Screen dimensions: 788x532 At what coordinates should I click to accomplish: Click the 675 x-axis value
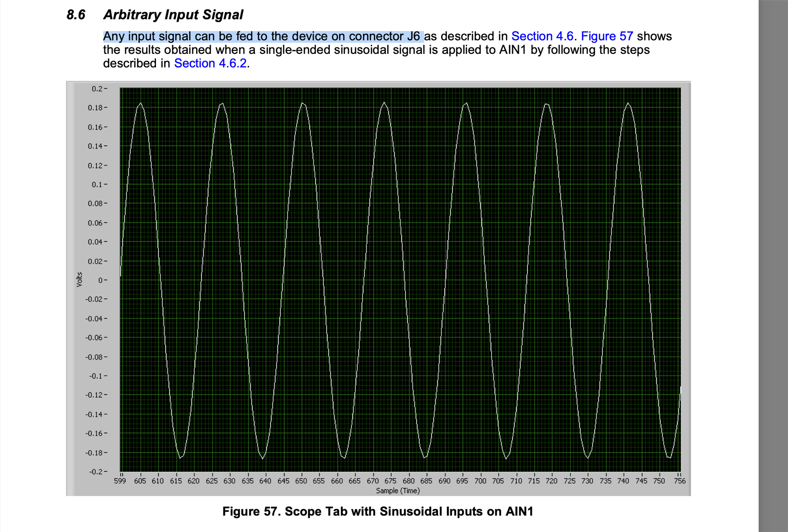pos(390,481)
